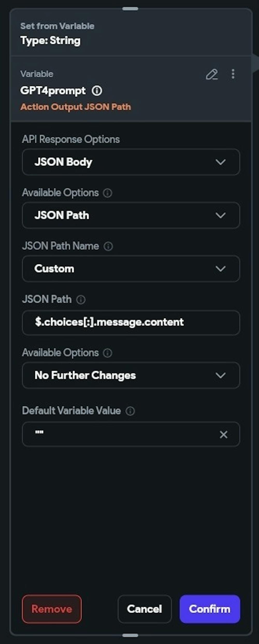Confirm the variable settings
This screenshot has height=644, width=259.
tap(210, 609)
